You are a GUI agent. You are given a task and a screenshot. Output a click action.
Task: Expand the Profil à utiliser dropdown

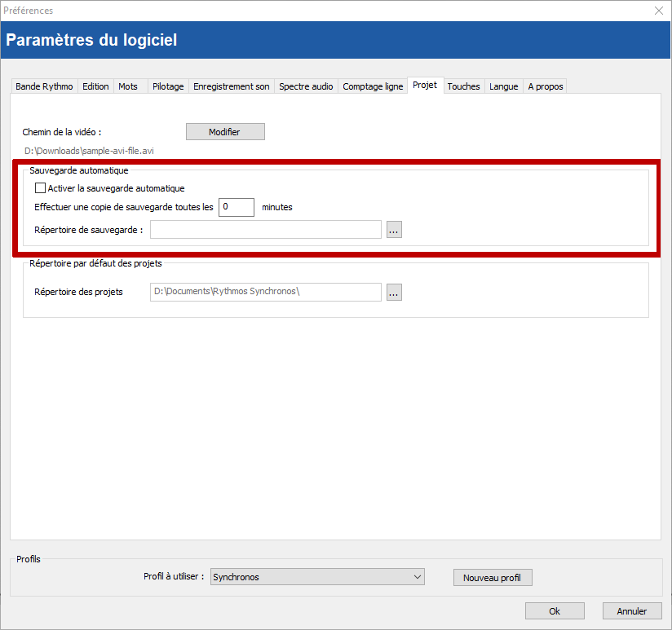point(317,577)
